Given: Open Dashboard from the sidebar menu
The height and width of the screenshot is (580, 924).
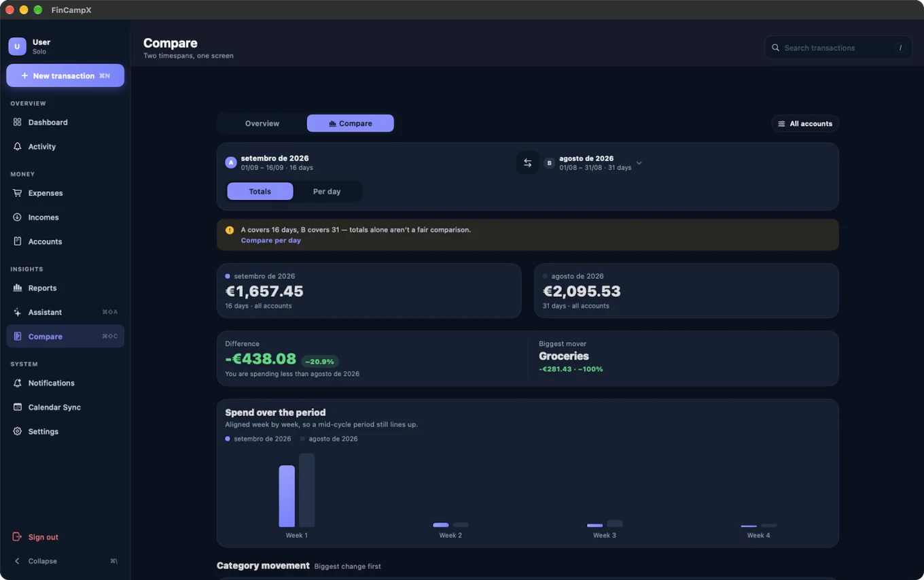Looking at the screenshot, I should [x=65, y=122].
